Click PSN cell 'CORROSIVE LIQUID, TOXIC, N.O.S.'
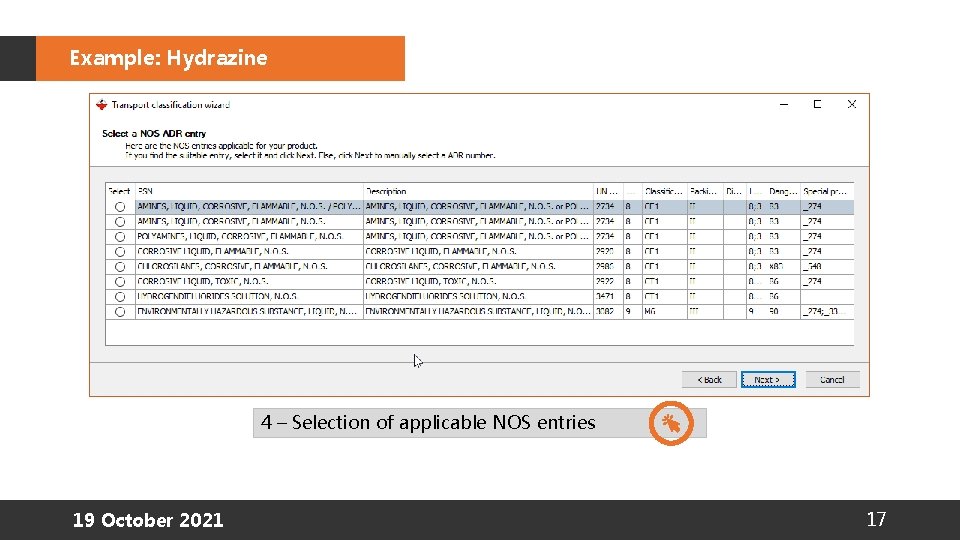Viewport: 960px width, 540px height. pyautogui.click(x=249, y=281)
